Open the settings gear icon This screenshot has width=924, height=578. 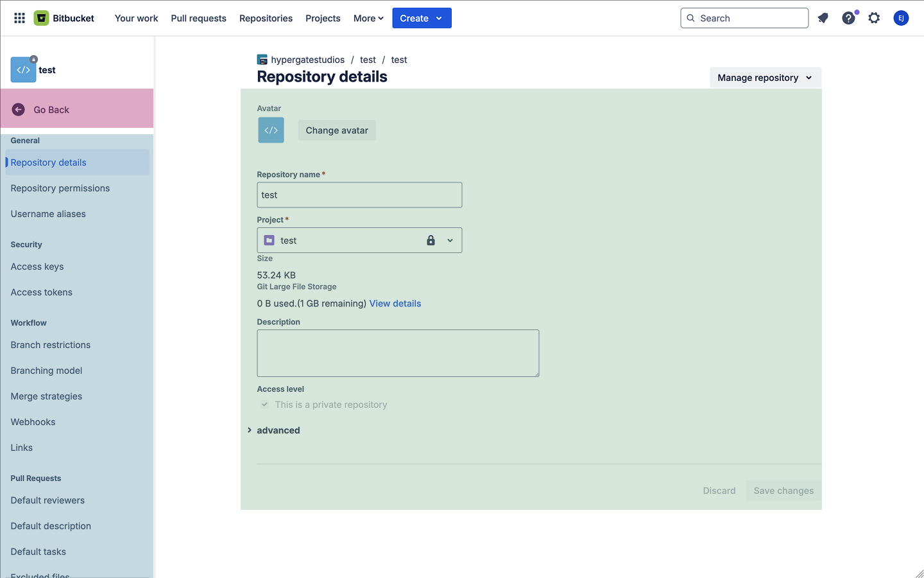tap(874, 18)
